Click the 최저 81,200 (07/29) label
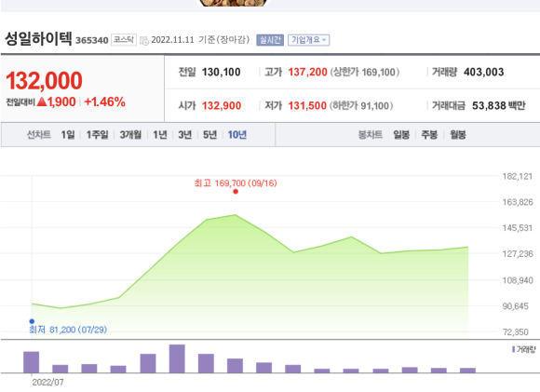This screenshot has width=540, height=392. tap(68, 330)
